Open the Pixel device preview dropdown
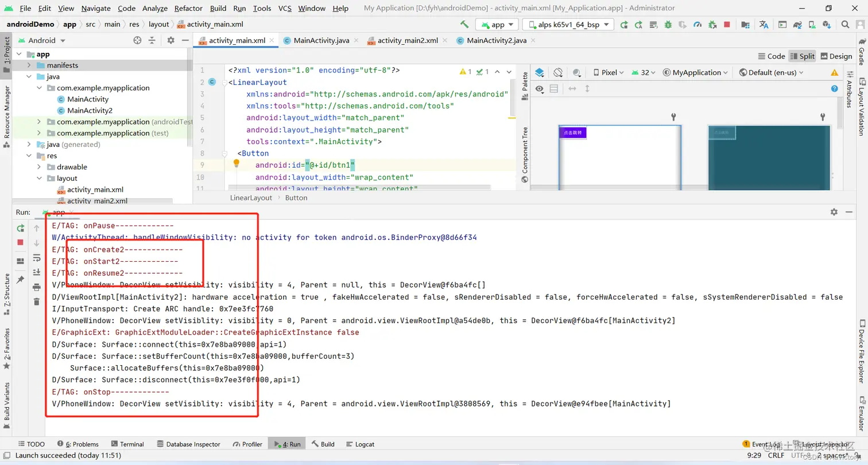 click(x=609, y=72)
